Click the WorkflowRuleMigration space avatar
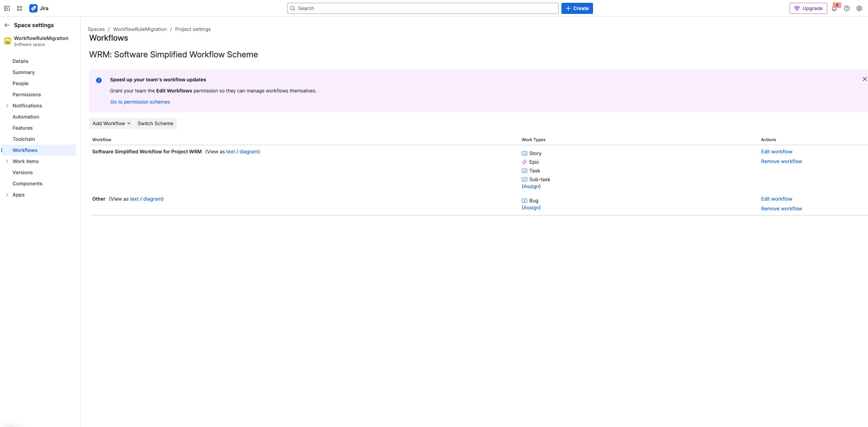This screenshot has width=868, height=427. point(7,41)
